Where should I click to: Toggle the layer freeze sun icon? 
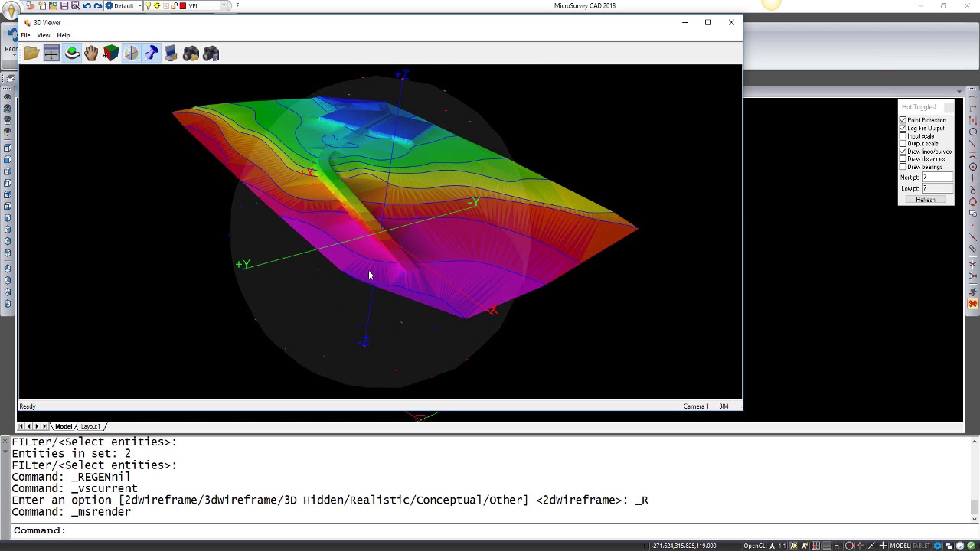pos(157,5)
